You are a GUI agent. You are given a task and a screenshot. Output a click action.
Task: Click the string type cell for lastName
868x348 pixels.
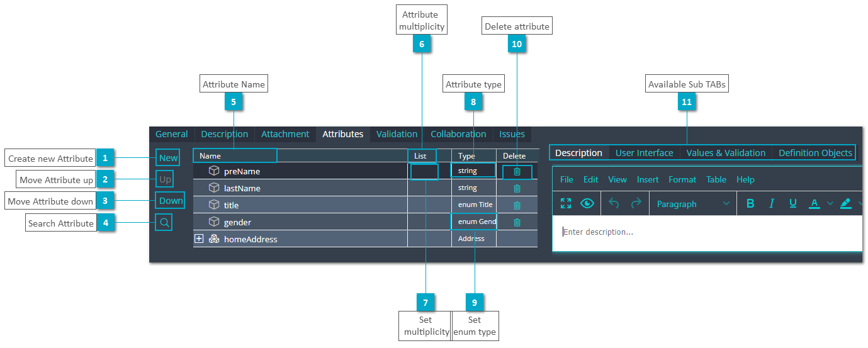(474, 188)
